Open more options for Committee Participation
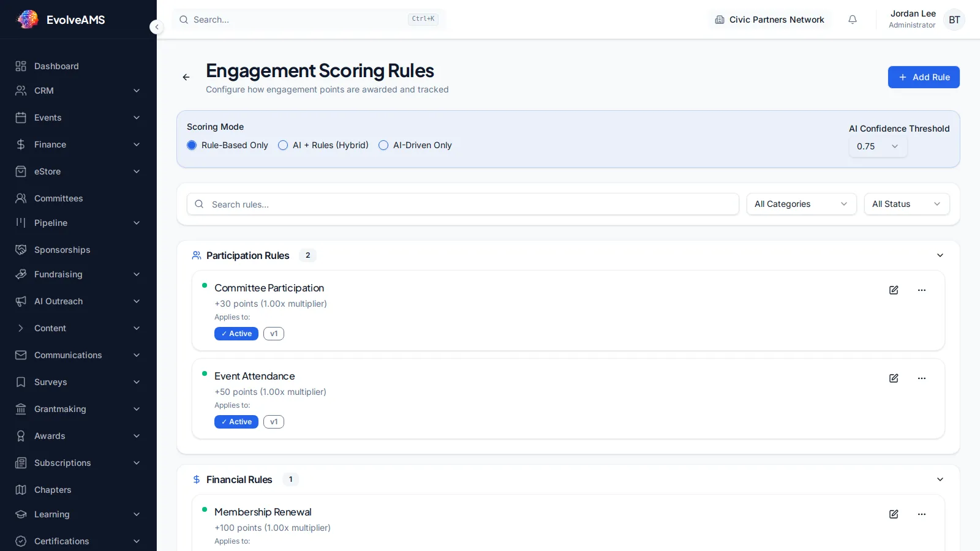This screenshot has height=551, width=980. point(922,290)
